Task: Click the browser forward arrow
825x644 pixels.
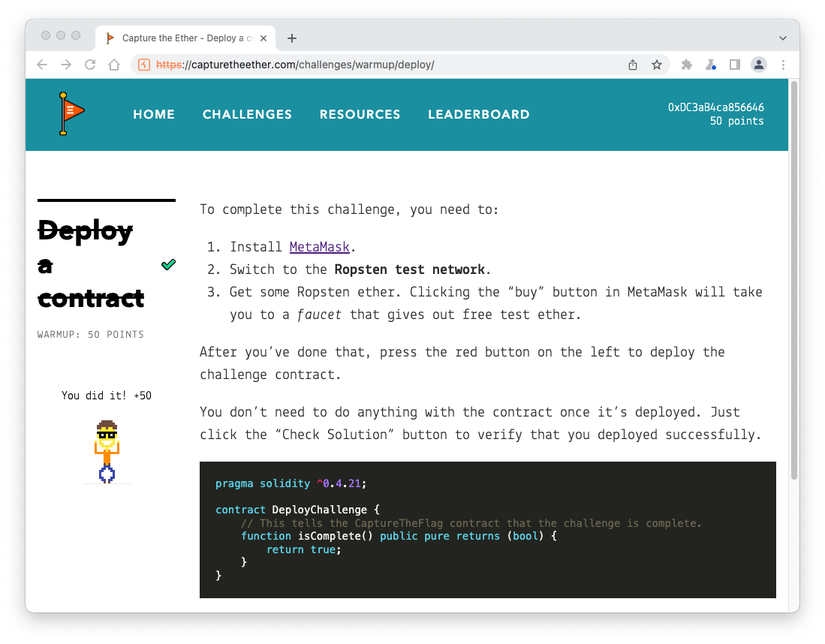Action: (x=66, y=65)
